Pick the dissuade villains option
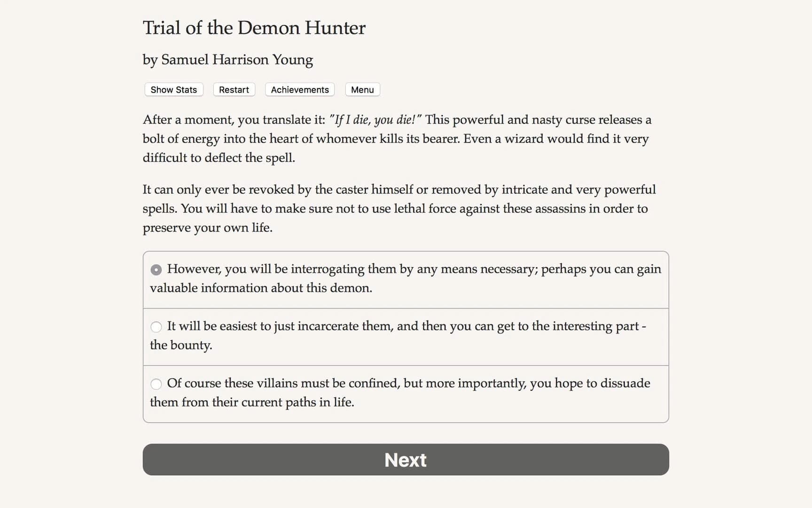 click(x=156, y=384)
